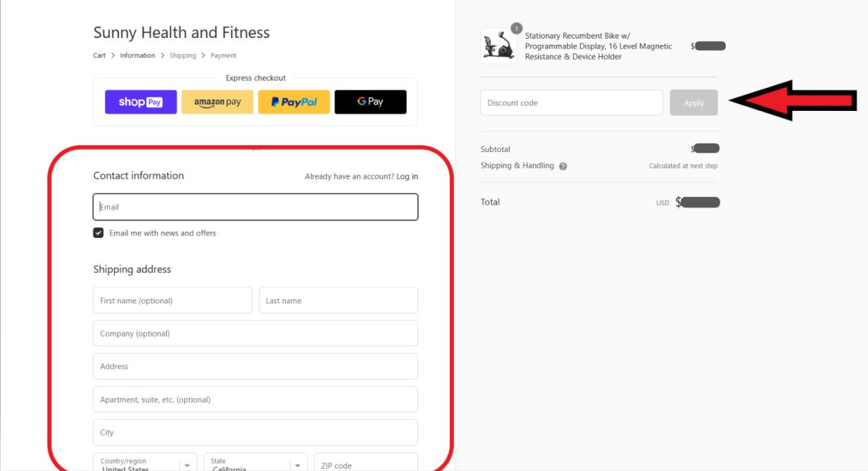The image size is (868, 471).
Task: Click the Express checkout label
Action: coord(255,78)
